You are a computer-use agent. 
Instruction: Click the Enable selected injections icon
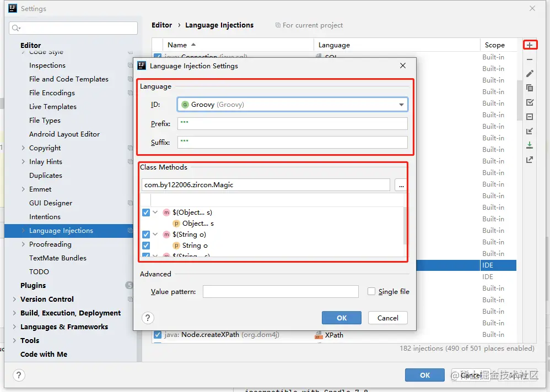tap(530, 102)
